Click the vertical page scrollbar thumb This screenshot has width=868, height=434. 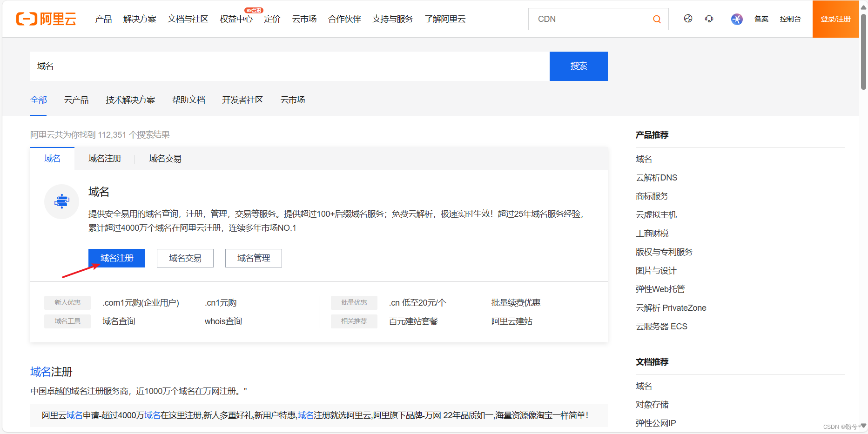coord(863,51)
